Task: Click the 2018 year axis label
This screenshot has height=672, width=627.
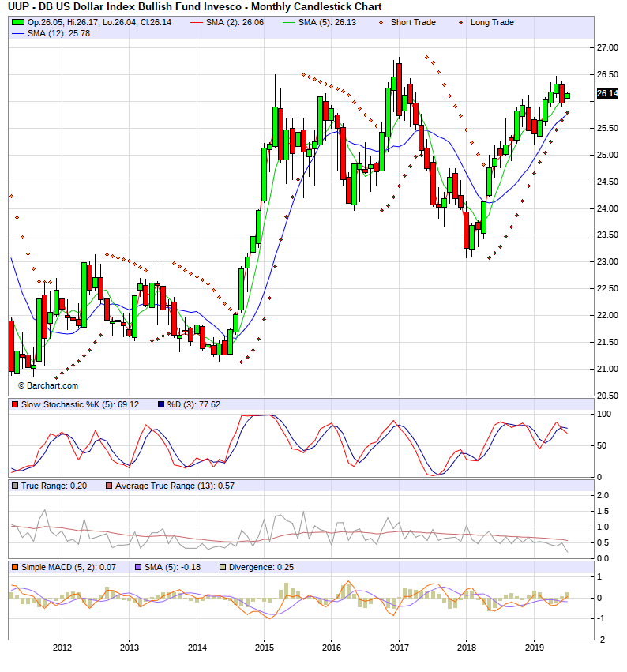Action: pos(467,648)
